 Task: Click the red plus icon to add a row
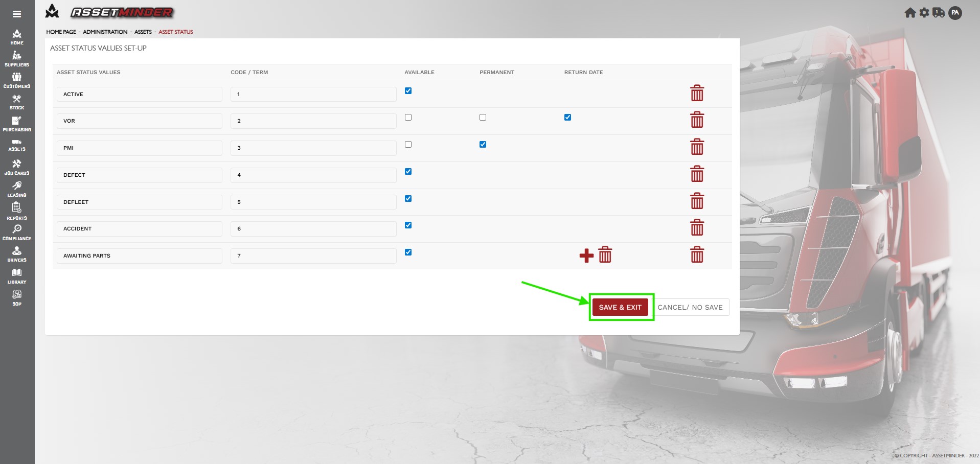(x=586, y=255)
